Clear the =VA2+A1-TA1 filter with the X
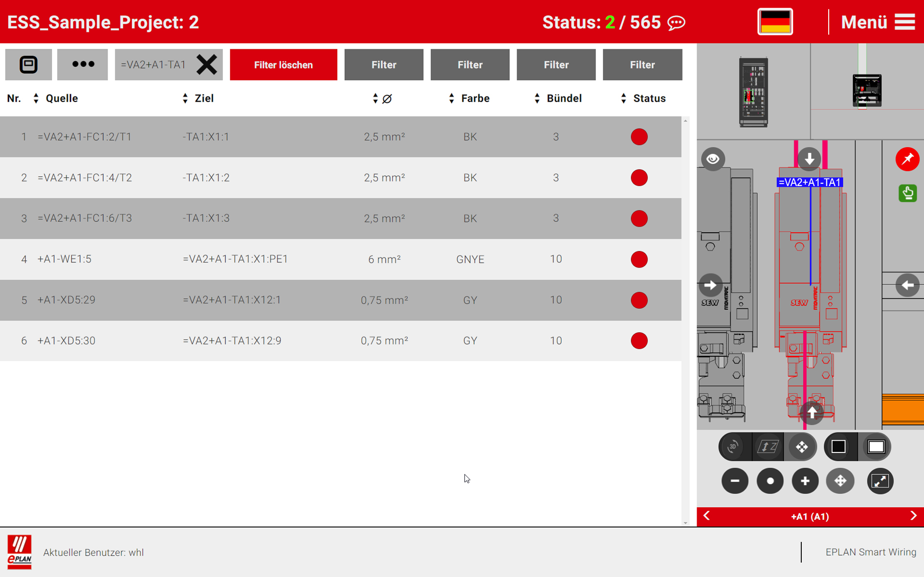This screenshot has height=577, width=924. pyautogui.click(x=207, y=64)
